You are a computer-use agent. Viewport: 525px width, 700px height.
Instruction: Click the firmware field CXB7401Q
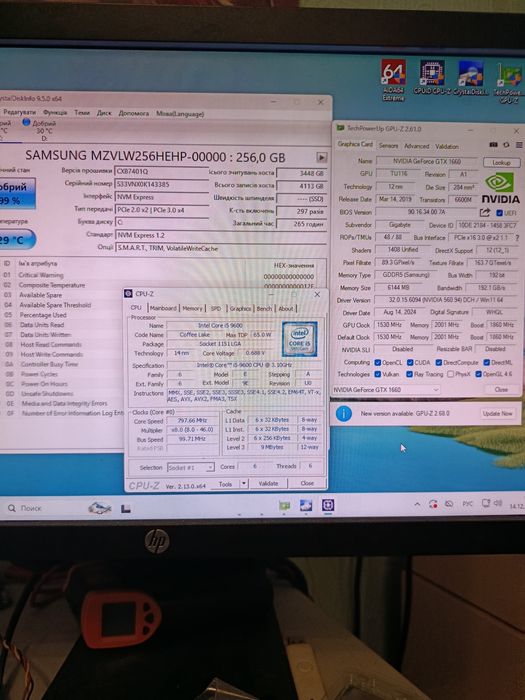pyautogui.click(x=162, y=172)
